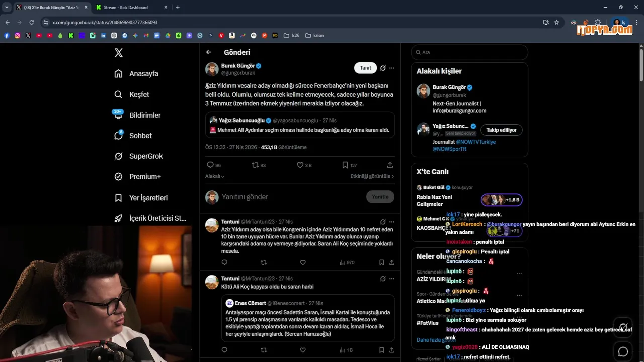Bookmark Tantuni's reply with 970 views
Screen dimensions: 644x362
click(382, 262)
